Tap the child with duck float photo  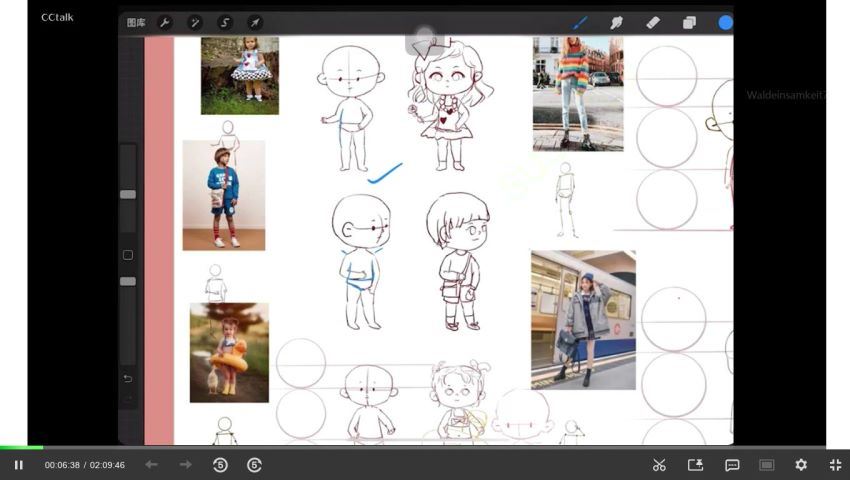[229, 353]
